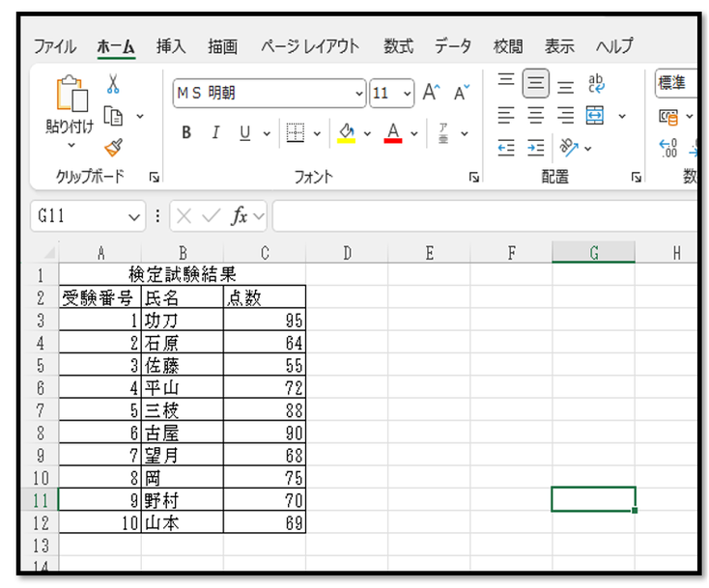The image size is (709, 588).
Task: Click the formula bar input field
Action: pos(484,216)
